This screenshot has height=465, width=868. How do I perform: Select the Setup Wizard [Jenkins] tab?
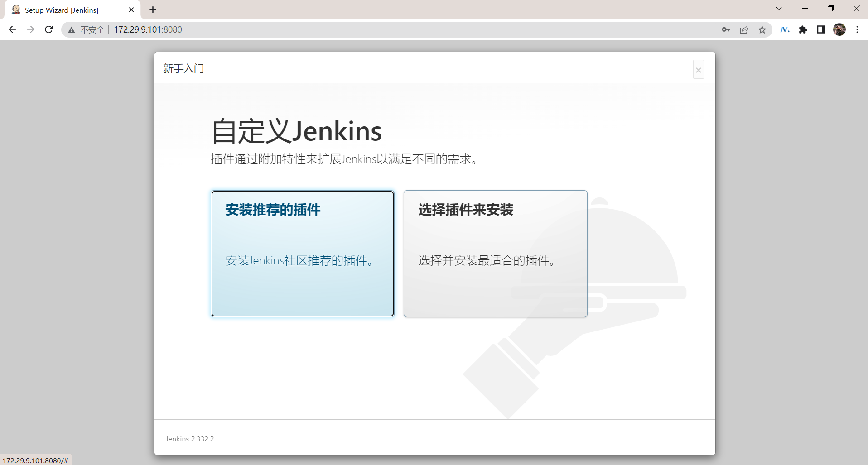click(72, 10)
